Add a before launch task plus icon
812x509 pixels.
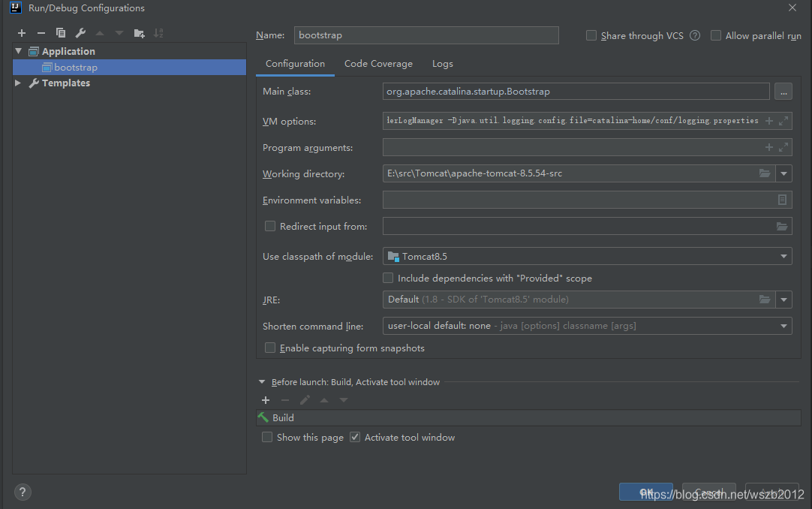(x=266, y=399)
